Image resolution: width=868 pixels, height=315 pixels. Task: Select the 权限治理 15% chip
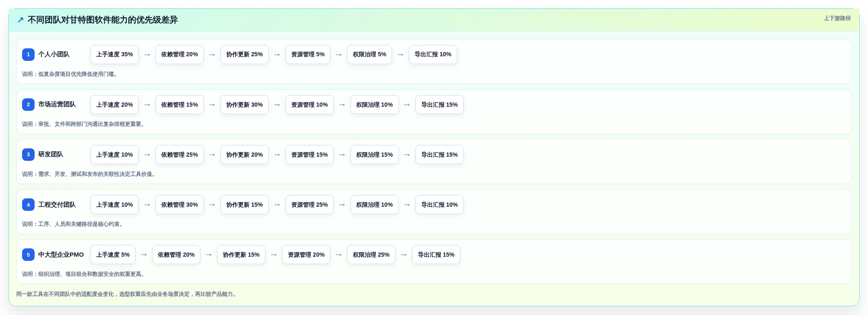click(x=375, y=155)
